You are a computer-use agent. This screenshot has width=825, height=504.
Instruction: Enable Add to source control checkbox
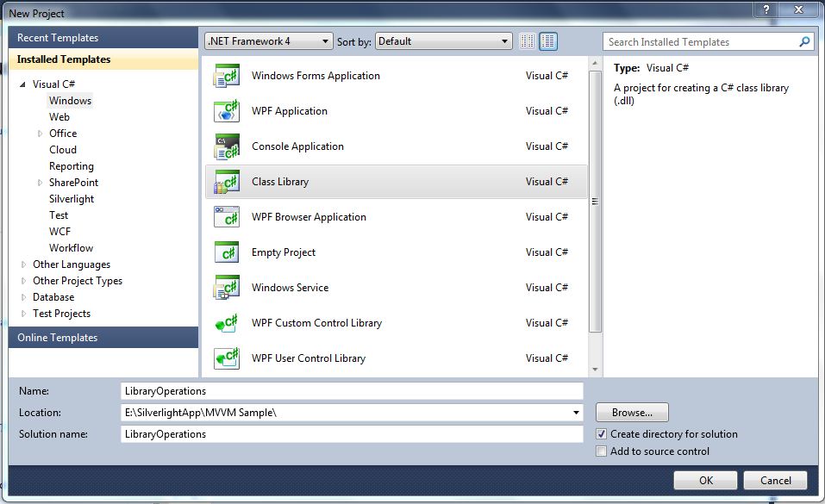pyautogui.click(x=602, y=451)
